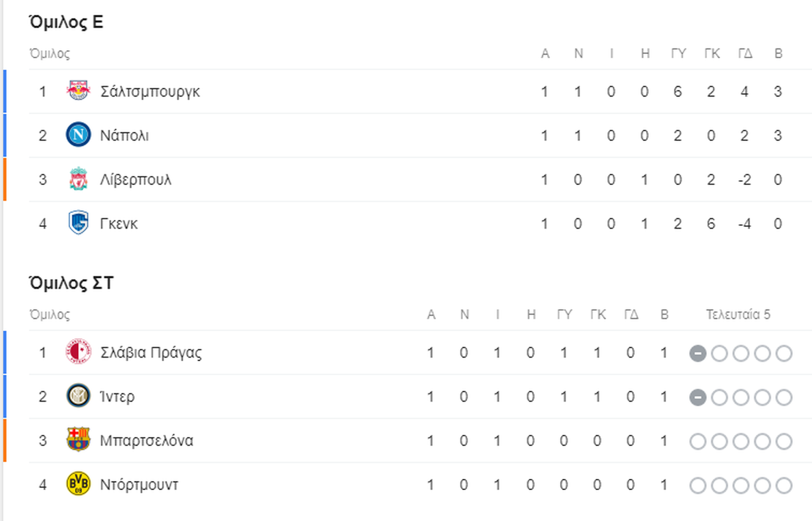The height and width of the screenshot is (521, 812).
Task: Click the Όμιλος ΣΤ group heading
Action: pyautogui.click(x=71, y=283)
